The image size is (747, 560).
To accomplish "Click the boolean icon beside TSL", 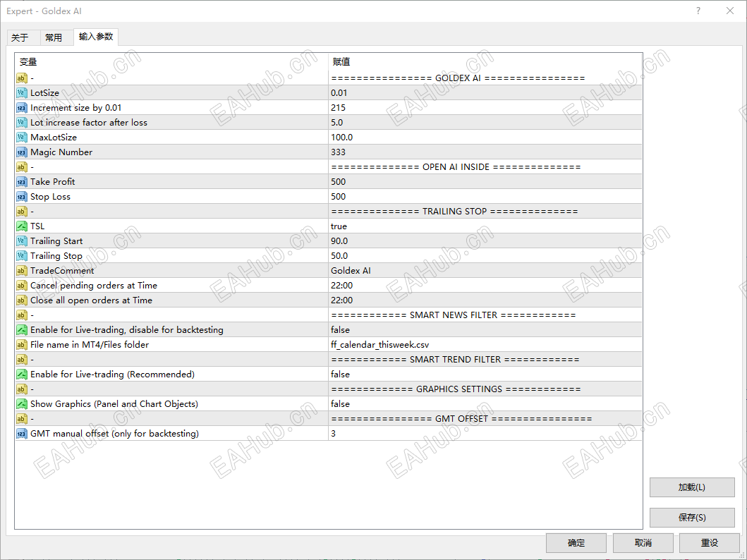I will coord(21,226).
